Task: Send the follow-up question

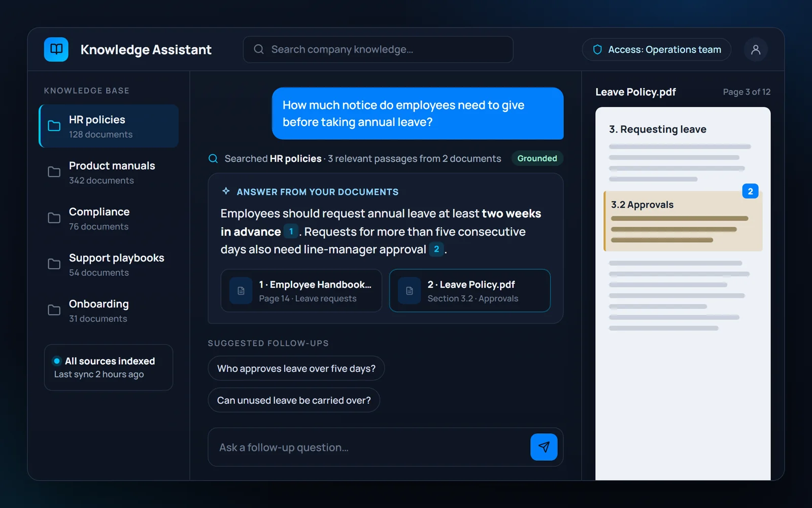Action: click(x=544, y=447)
